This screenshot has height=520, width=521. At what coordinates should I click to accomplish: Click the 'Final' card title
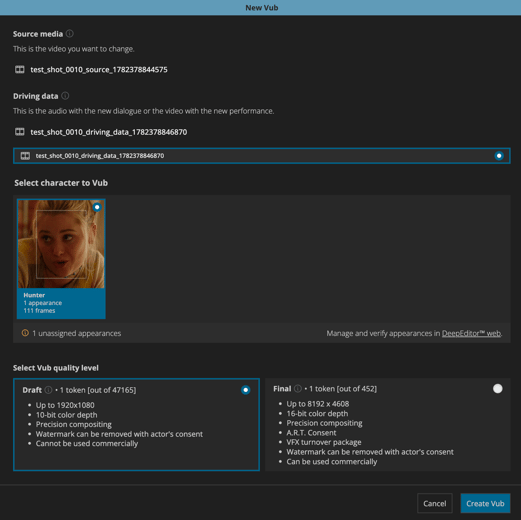click(282, 389)
